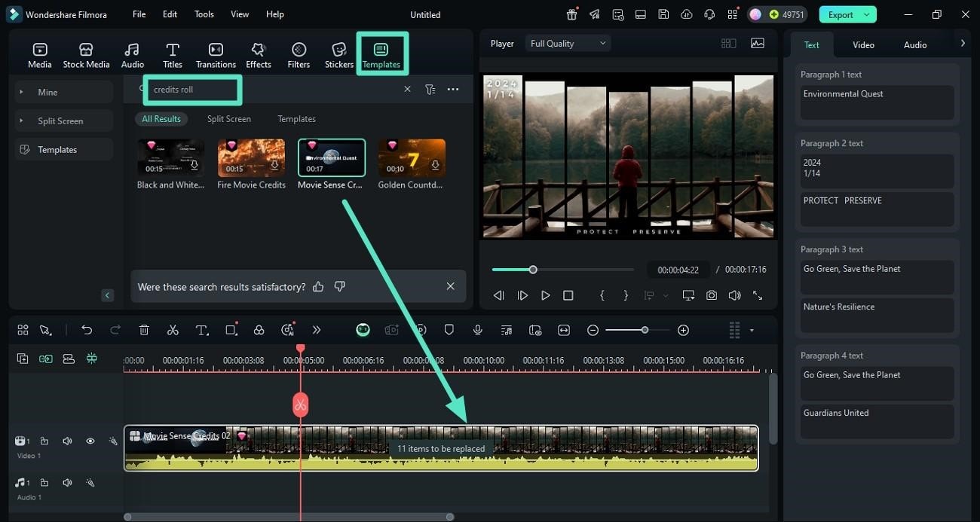This screenshot has width=980, height=522.
Task: Open the Stickers library
Action: point(339,55)
